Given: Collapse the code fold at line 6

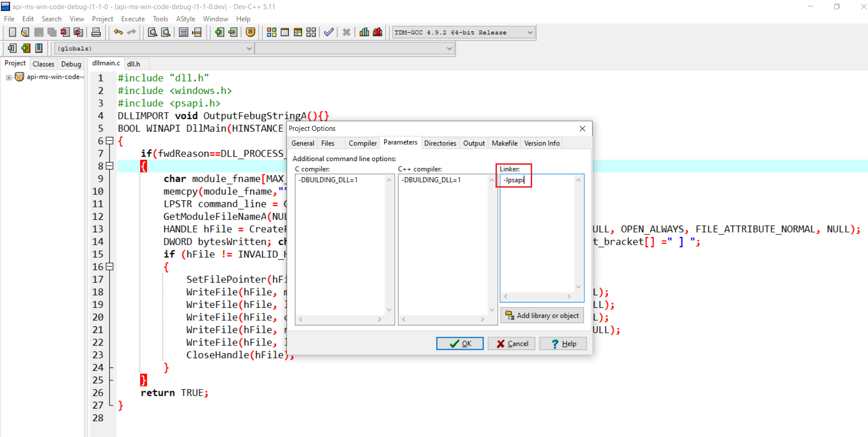Looking at the screenshot, I should (109, 140).
